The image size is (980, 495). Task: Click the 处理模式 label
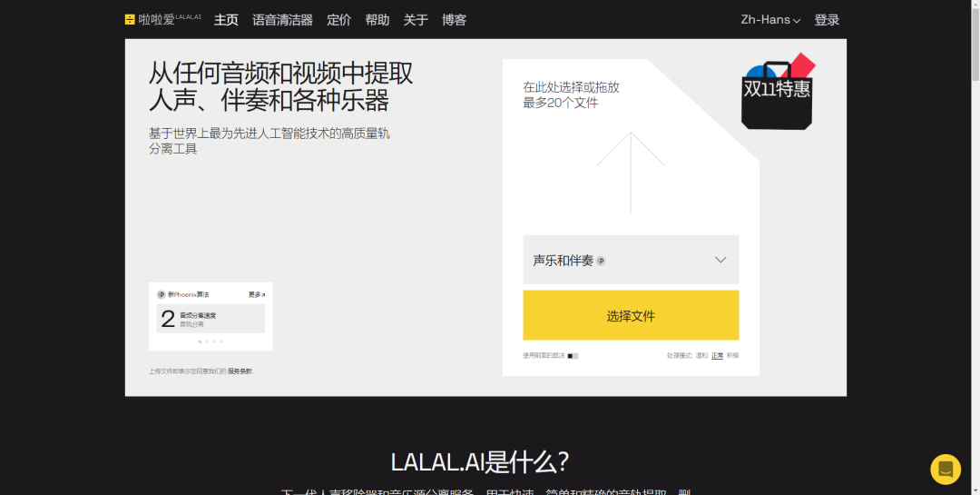(680, 355)
